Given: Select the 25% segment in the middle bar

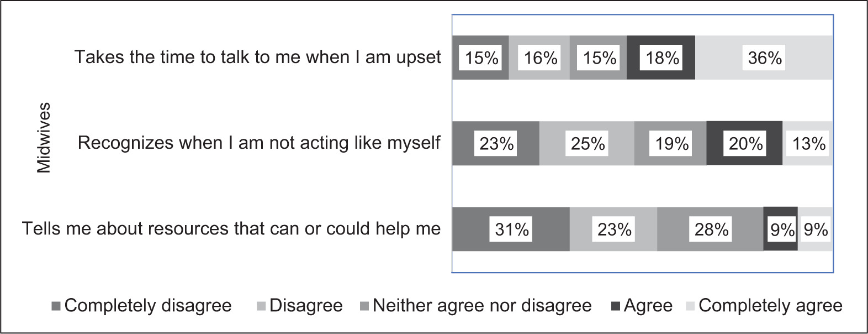Looking at the screenshot, I should coord(587,143).
